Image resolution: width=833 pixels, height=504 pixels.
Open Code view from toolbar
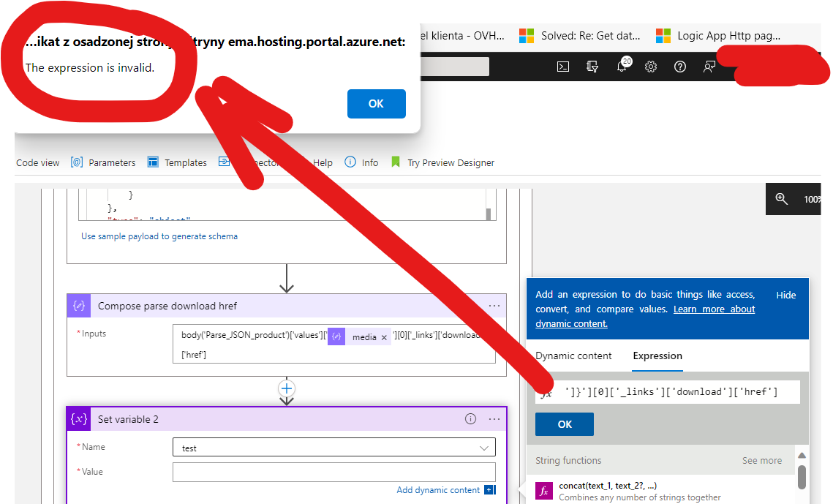[38, 162]
